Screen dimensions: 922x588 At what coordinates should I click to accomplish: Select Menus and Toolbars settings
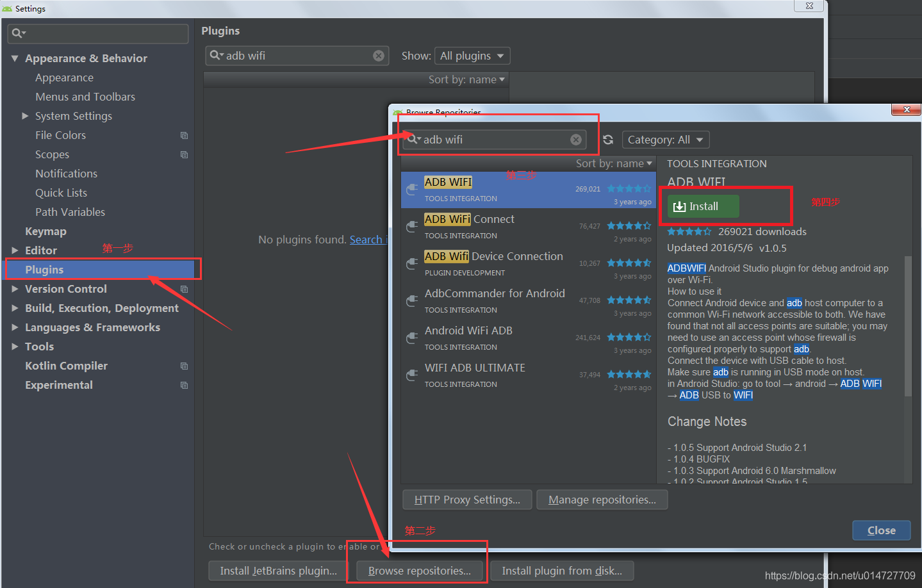[85, 97]
